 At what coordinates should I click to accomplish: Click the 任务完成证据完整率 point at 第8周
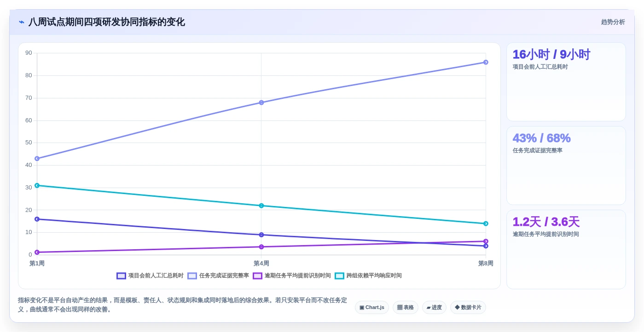coord(486,62)
